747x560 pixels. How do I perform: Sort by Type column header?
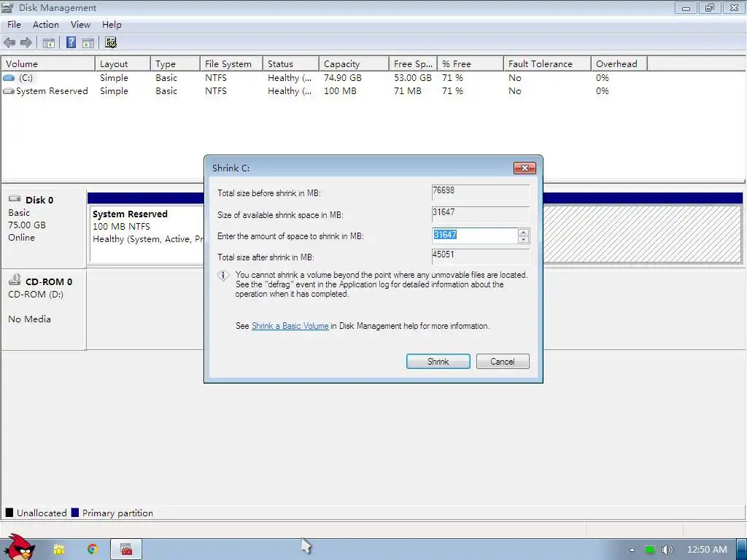(x=175, y=64)
